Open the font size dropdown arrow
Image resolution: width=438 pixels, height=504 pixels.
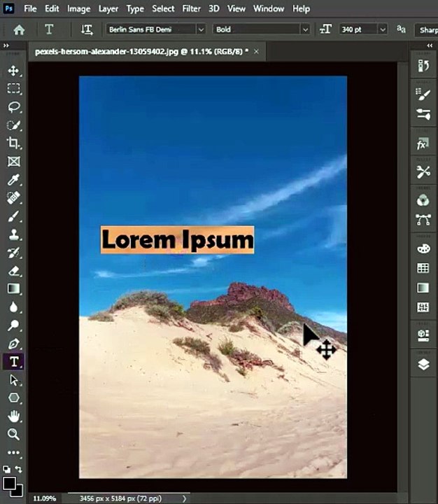[383, 30]
